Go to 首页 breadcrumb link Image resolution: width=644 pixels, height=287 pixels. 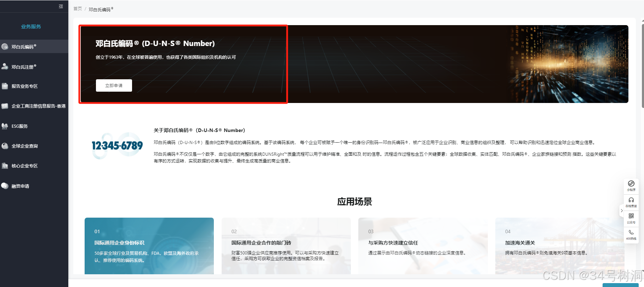tap(78, 9)
